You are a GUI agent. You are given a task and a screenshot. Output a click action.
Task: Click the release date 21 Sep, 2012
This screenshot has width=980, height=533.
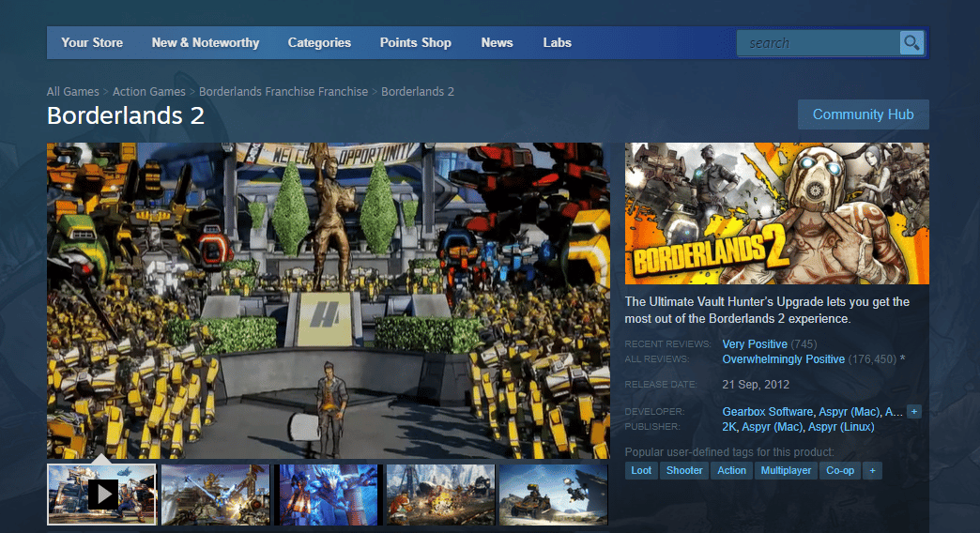tap(756, 385)
